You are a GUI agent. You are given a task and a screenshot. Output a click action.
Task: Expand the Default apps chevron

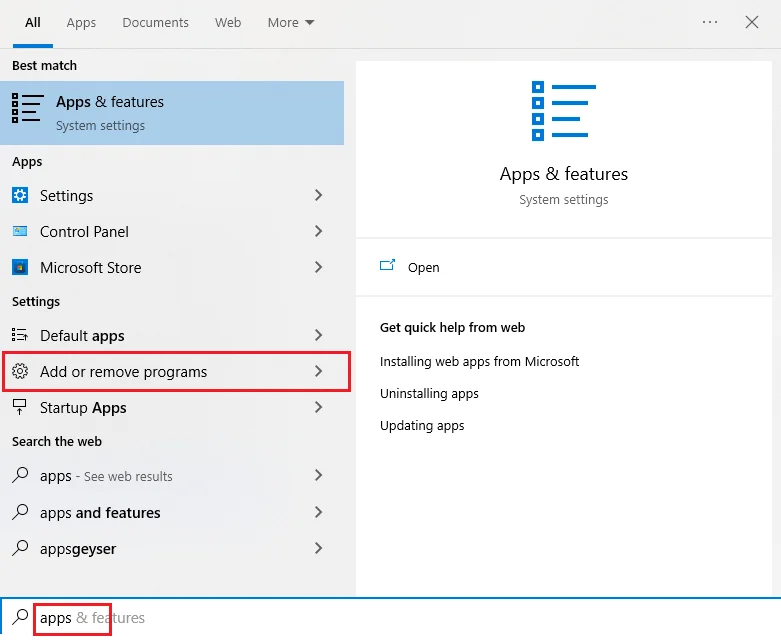[x=319, y=335]
